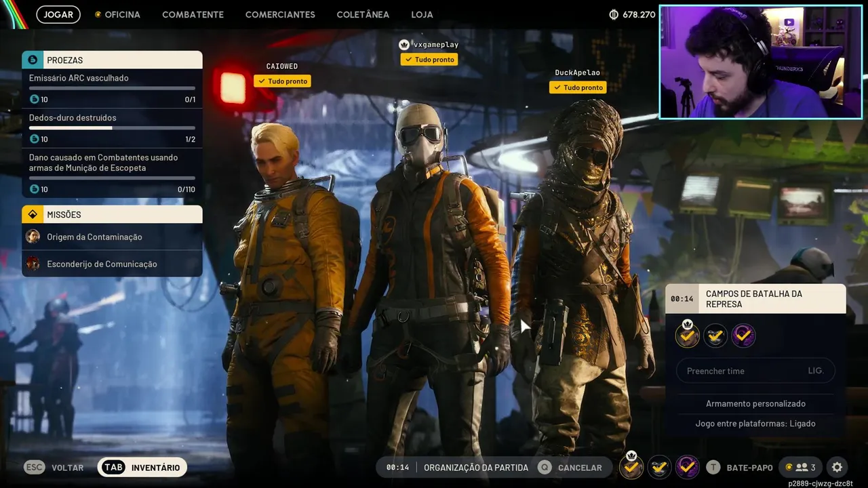The image size is (868, 488).
Task: Click the purple avatar in Campos de Batalha panel
Action: [743, 335]
